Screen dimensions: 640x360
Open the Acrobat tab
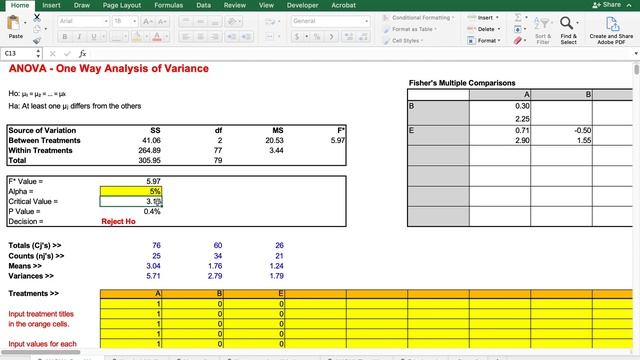[343, 5]
